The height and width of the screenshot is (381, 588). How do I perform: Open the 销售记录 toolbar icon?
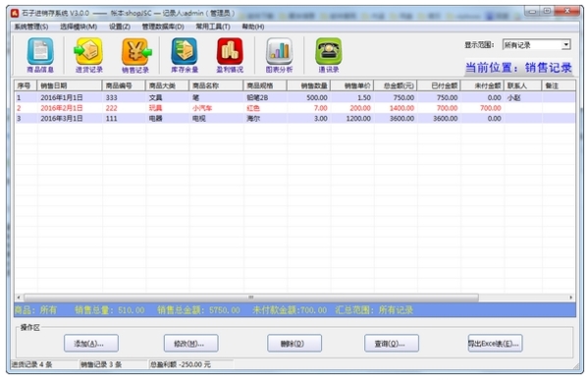pyautogui.click(x=135, y=55)
